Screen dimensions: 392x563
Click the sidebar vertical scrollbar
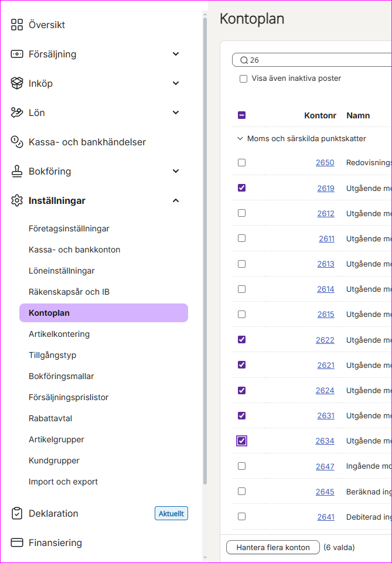point(205,251)
